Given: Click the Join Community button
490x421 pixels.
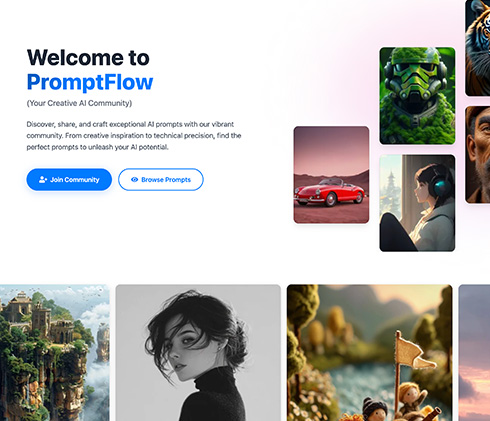Looking at the screenshot, I should [x=69, y=180].
